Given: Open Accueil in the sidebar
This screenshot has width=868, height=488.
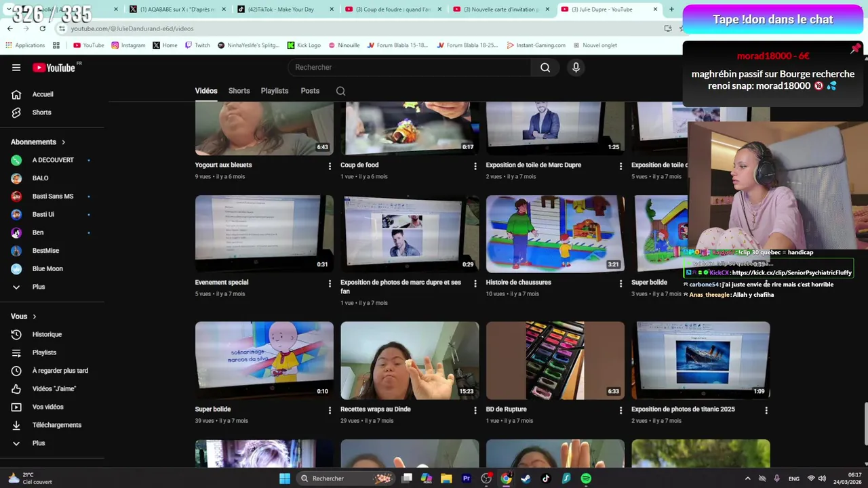Looking at the screenshot, I should [43, 94].
